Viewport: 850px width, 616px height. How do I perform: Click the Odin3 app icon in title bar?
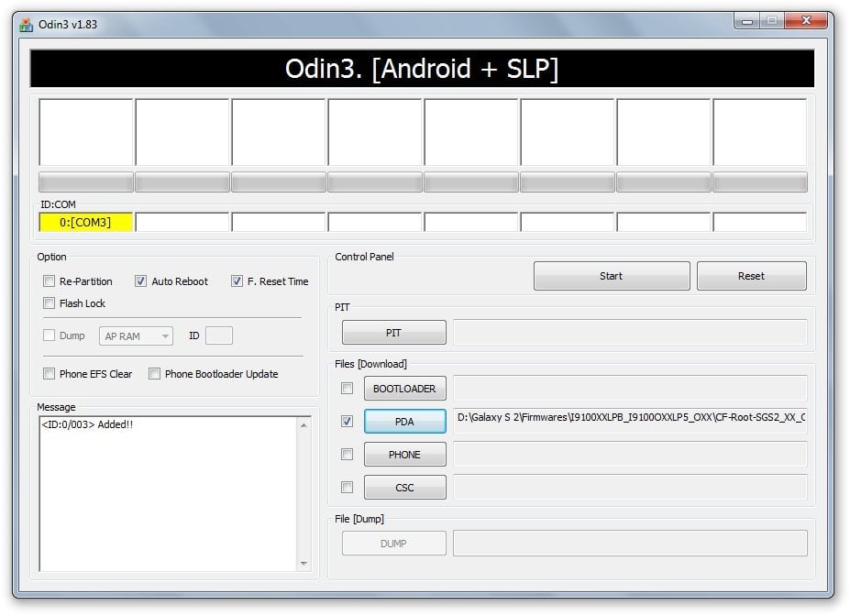[x=26, y=24]
